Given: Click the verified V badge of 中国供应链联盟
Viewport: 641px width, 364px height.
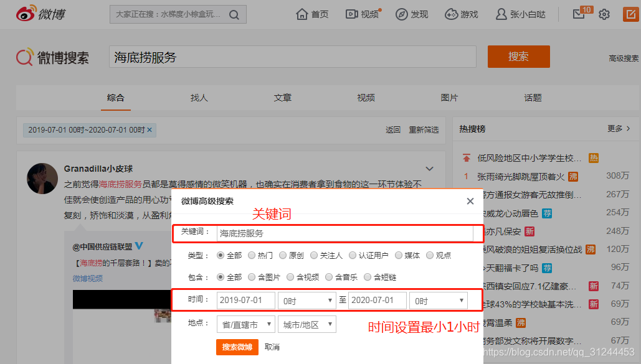Looking at the screenshot, I should [139, 246].
